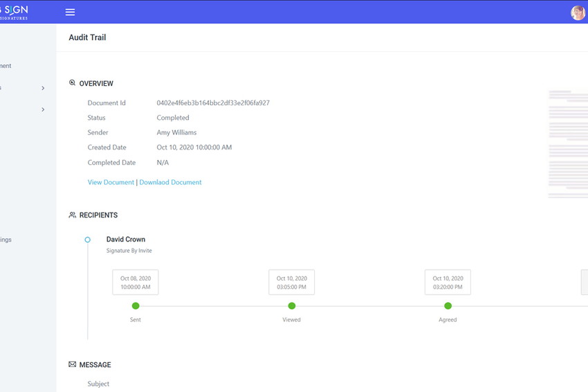Click the Viewed step label
This screenshot has height=392, width=588.
[292, 319]
